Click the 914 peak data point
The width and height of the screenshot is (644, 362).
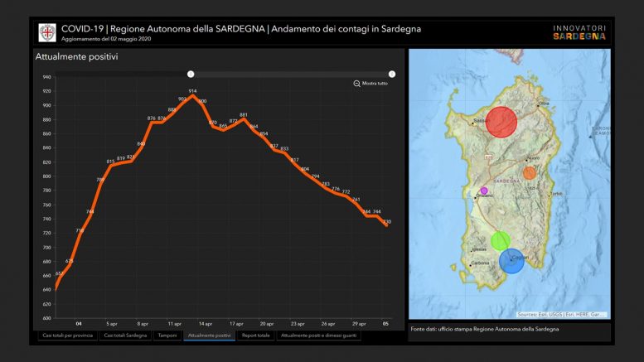pos(193,96)
